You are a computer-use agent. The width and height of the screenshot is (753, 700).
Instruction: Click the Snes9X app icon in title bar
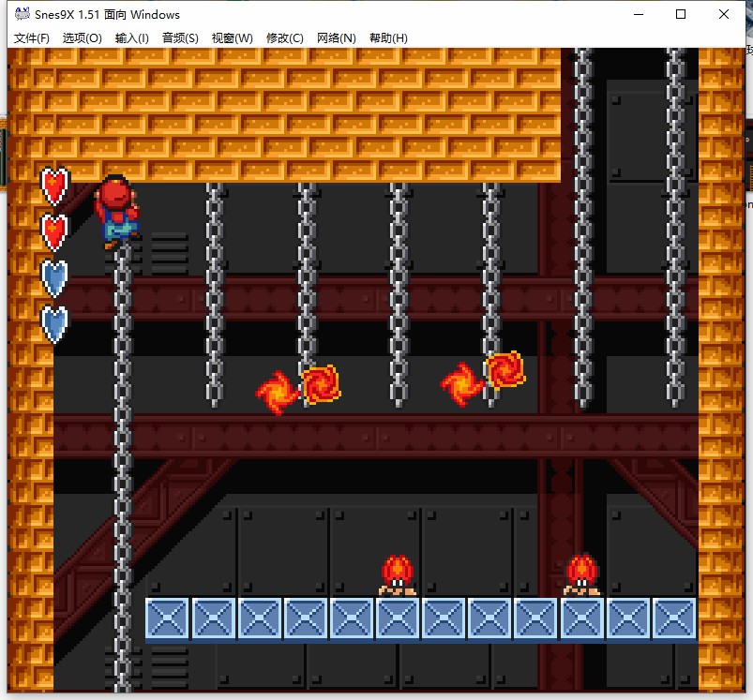pos(23,14)
